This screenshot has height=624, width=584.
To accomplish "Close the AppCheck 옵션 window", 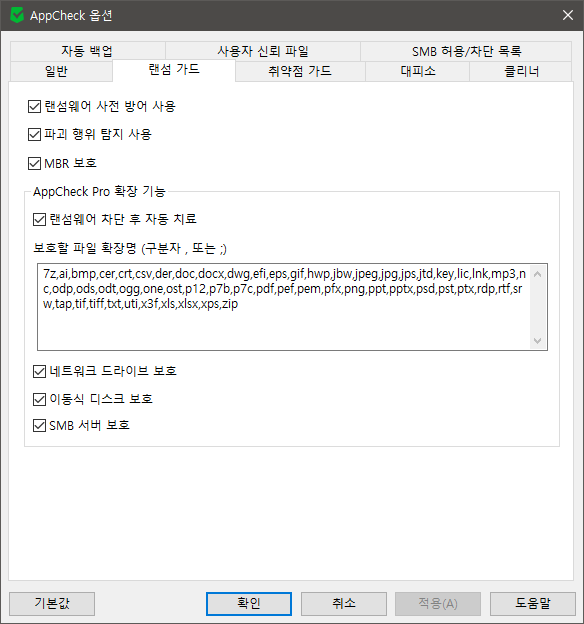I will (568, 15).
